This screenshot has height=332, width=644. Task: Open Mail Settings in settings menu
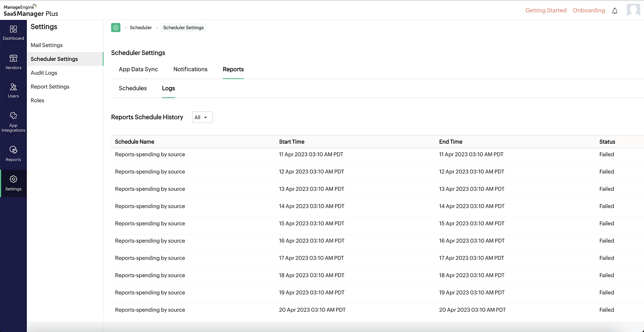click(x=47, y=45)
